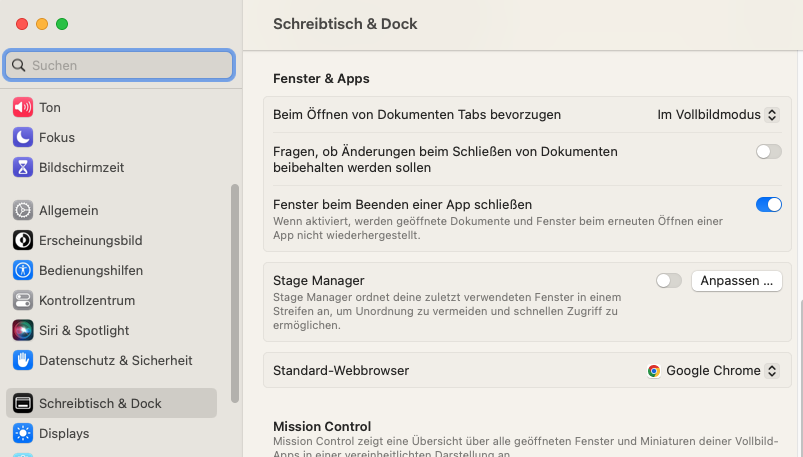This screenshot has height=457, width=803.
Task: Disable Fenster beim Beenden schließen toggle
Action: [x=768, y=204]
